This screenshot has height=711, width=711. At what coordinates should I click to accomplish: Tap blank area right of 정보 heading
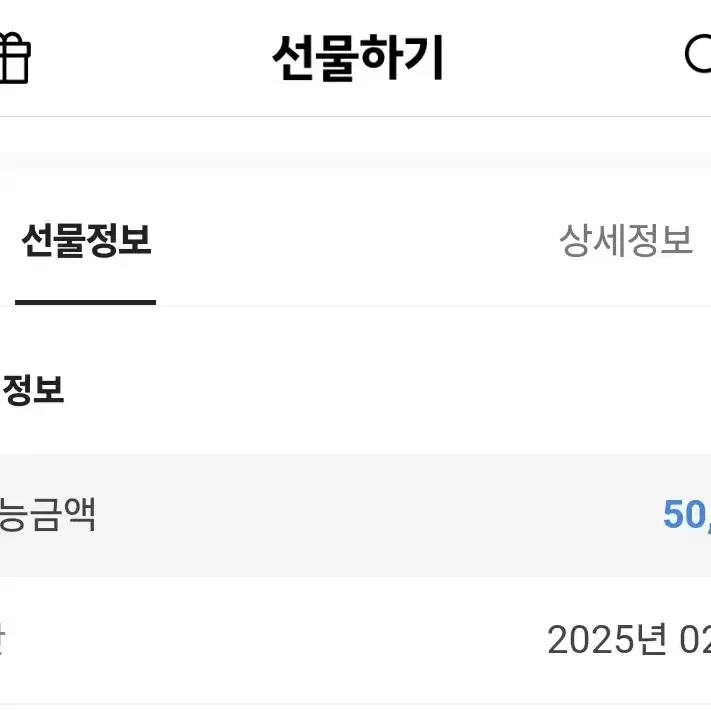[x=385, y=390]
